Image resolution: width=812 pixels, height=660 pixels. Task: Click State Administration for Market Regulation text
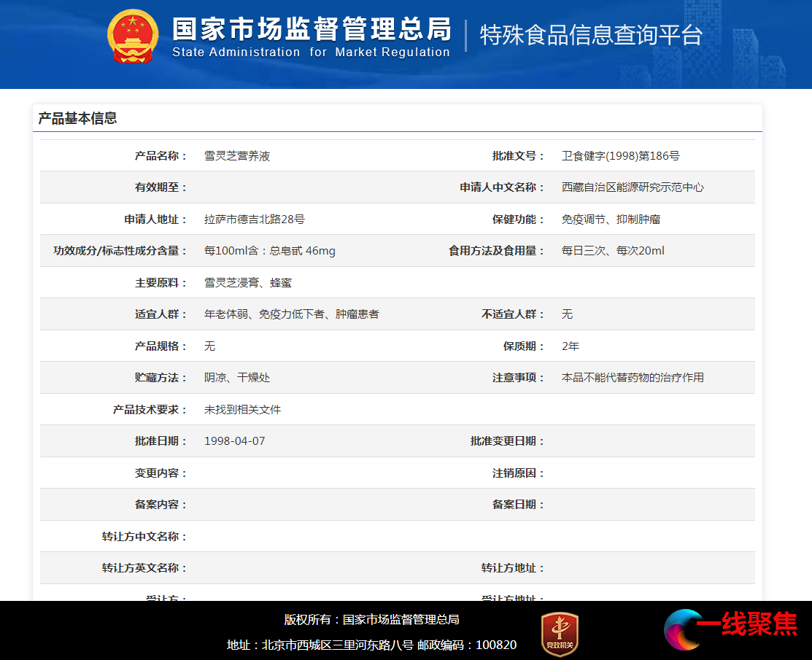tap(312, 53)
